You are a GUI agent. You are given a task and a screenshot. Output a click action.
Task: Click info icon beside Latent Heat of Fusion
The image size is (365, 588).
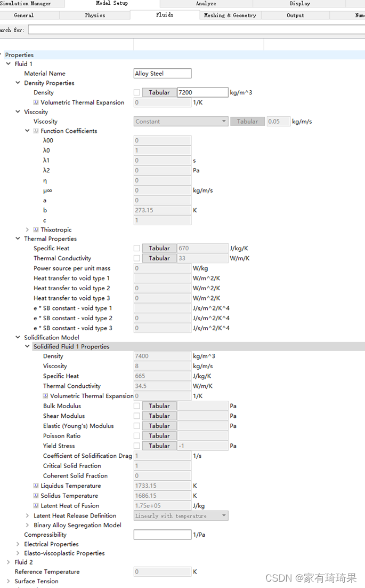tap(36, 506)
